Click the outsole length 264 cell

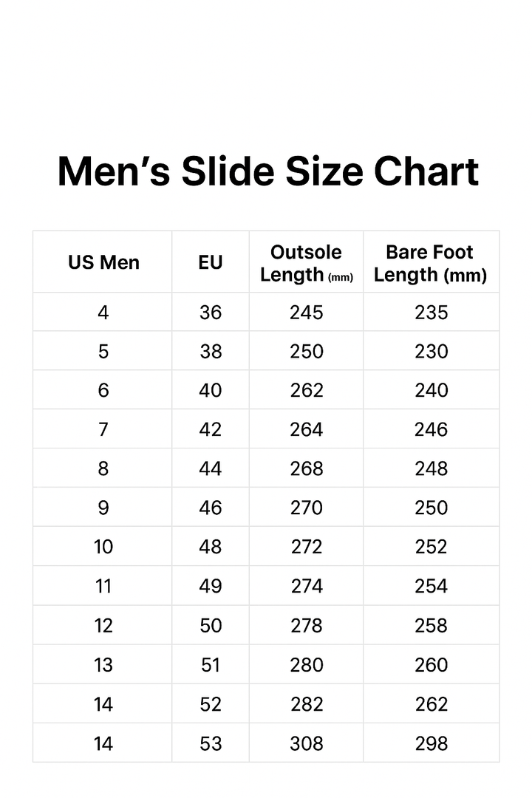pos(306,429)
